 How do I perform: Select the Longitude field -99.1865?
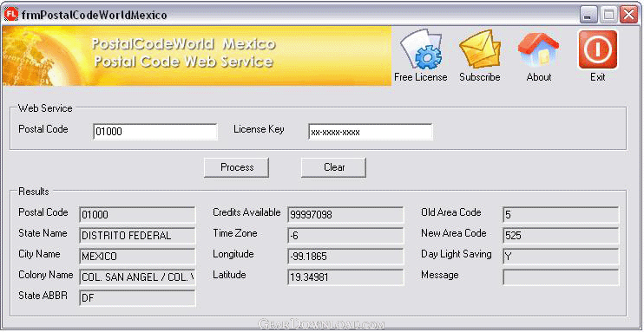point(345,257)
